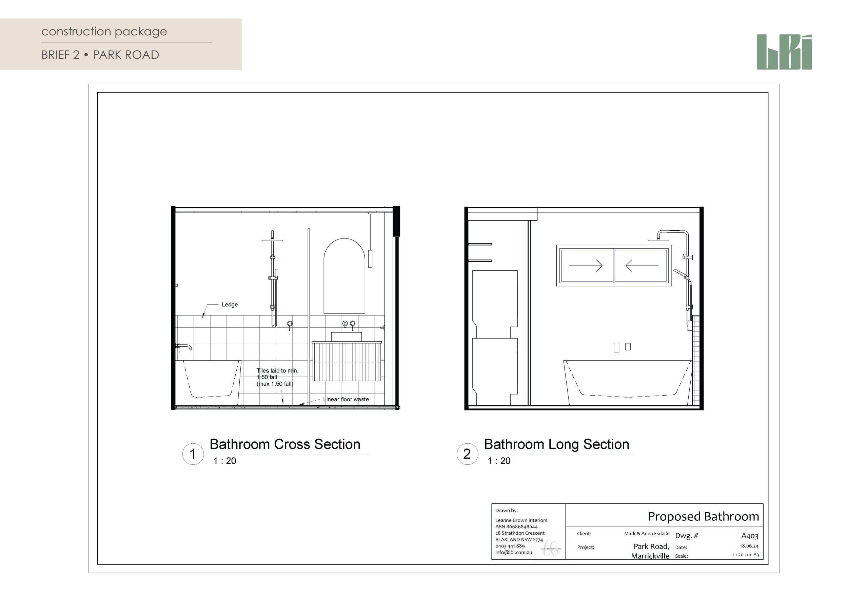Viewport: 868px width, 614px height.
Task: Click the 'Bathroom Long Section' title
Action: pos(556,444)
